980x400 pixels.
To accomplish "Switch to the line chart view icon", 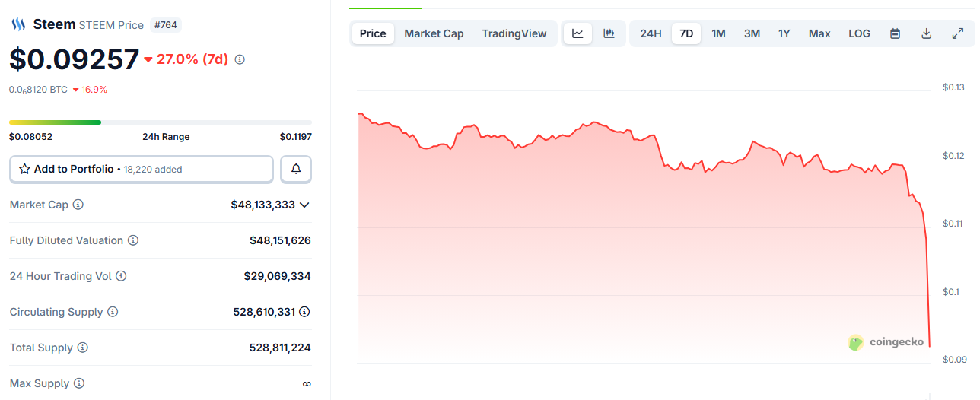I will [x=577, y=33].
